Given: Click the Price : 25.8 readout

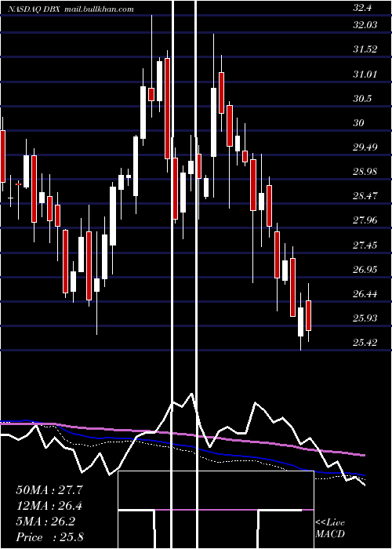Looking at the screenshot, I should [x=49, y=537].
